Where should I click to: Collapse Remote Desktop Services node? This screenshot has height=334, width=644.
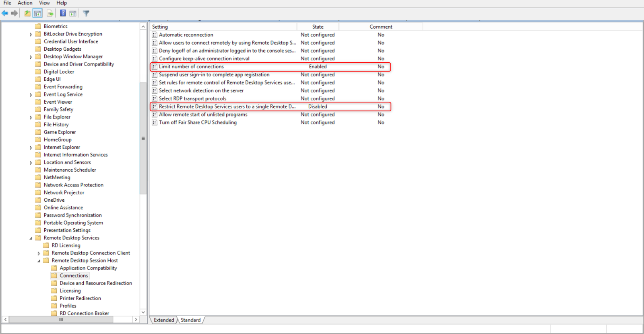tap(31, 238)
